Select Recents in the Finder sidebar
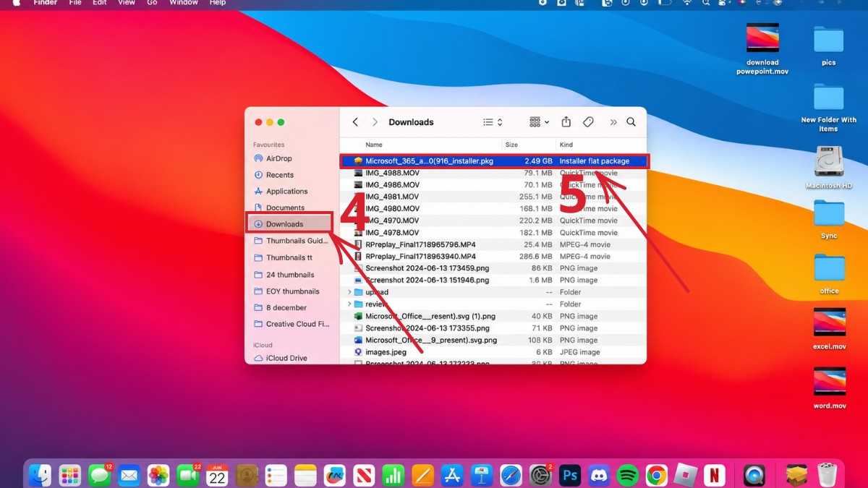The height and width of the screenshot is (488, 868). point(279,175)
